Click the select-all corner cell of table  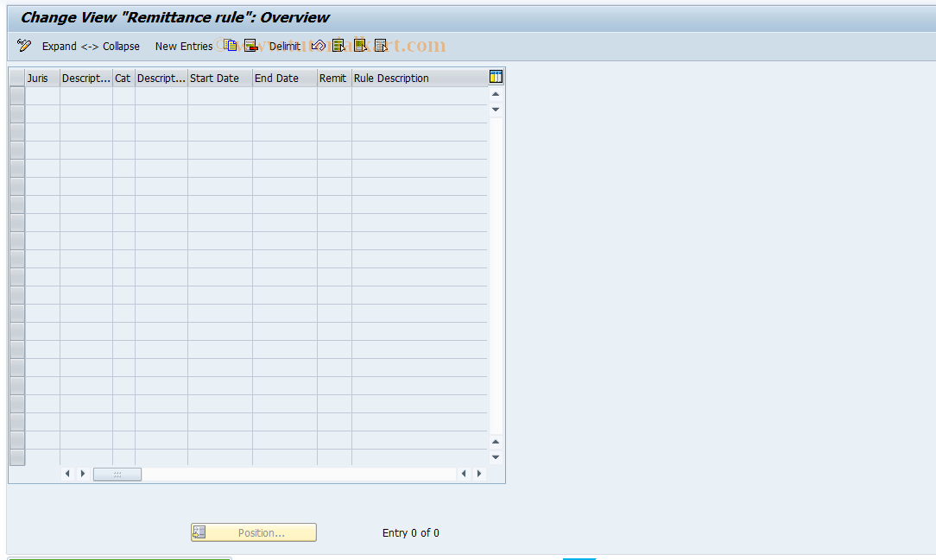[17, 79]
